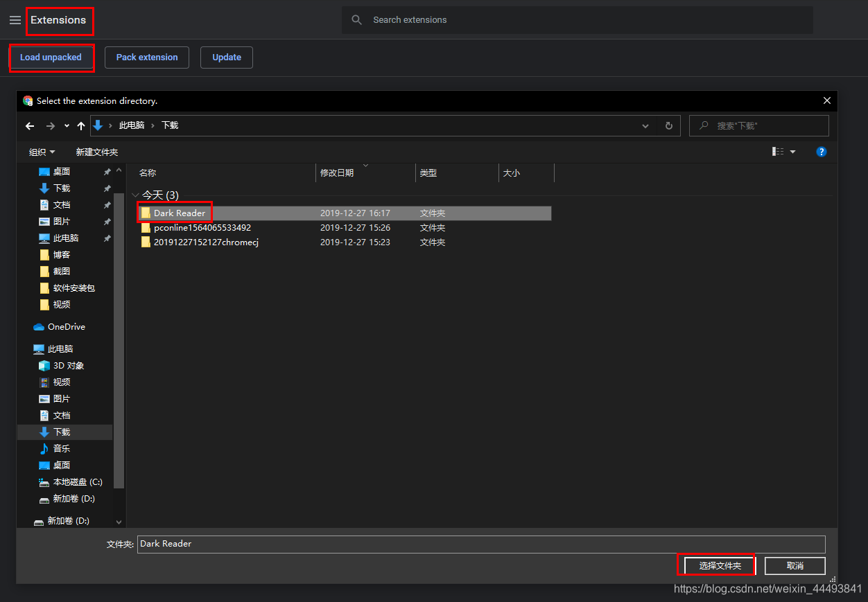Open pinned 下载 in quick access
The height and width of the screenshot is (602, 868).
click(x=61, y=188)
